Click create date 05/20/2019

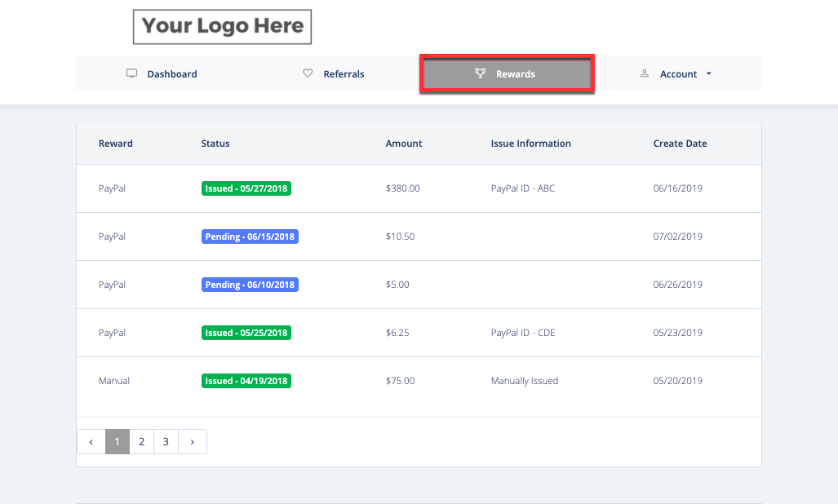tap(678, 381)
